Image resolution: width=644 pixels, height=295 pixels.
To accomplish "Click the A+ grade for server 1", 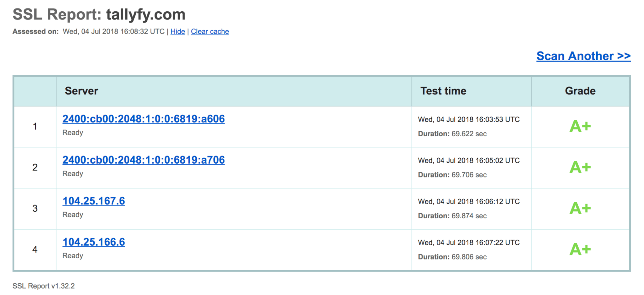I will point(580,126).
